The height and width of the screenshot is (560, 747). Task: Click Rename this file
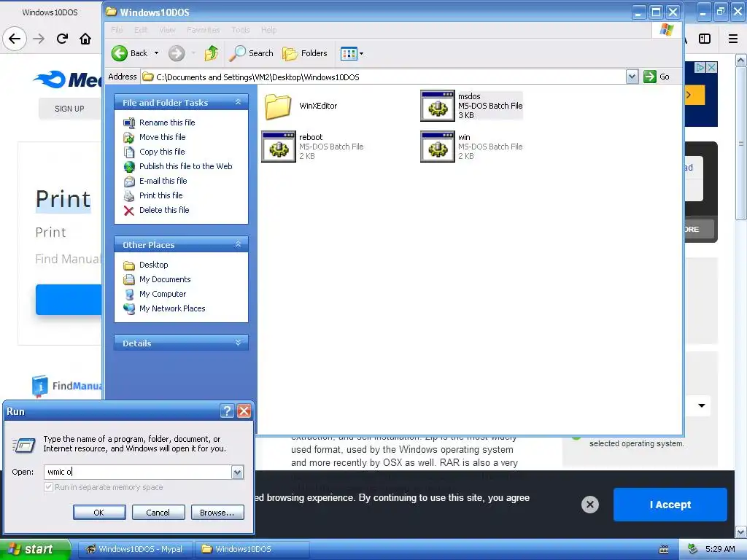click(167, 122)
